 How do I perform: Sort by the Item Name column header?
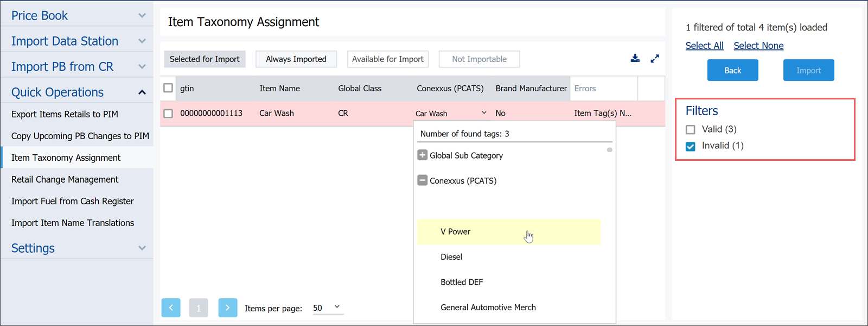pyautogui.click(x=279, y=89)
